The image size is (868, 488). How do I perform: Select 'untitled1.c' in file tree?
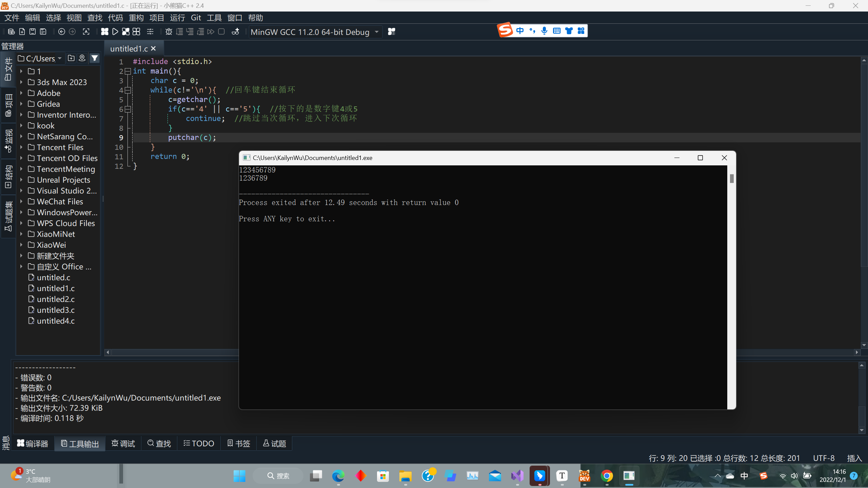[x=56, y=288]
